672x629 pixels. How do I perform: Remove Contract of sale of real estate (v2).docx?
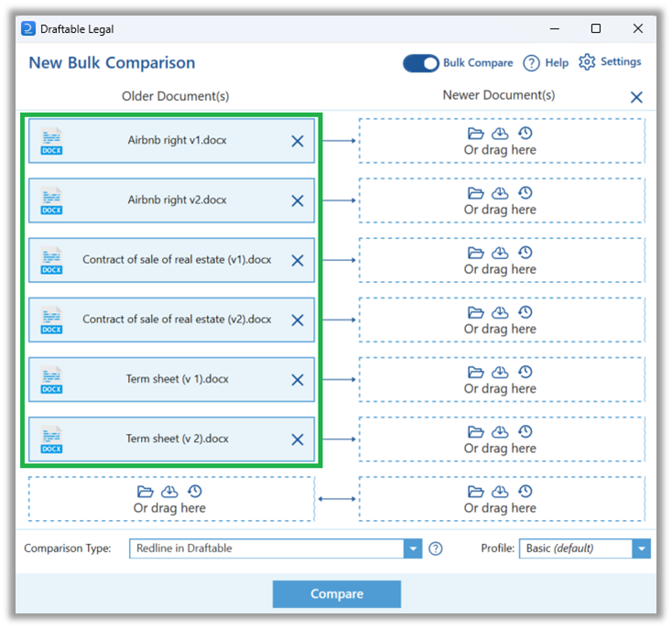tap(298, 320)
